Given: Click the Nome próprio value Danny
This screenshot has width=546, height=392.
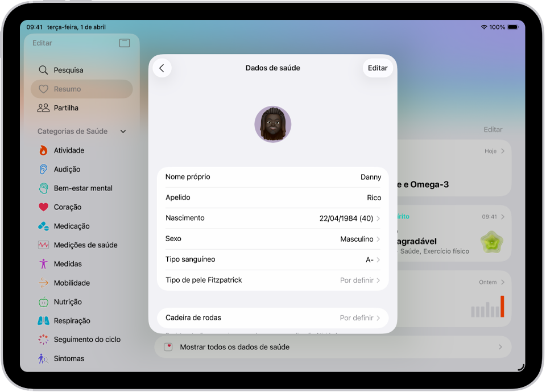Looking at the screenshot, I should (x=370, y=177).
